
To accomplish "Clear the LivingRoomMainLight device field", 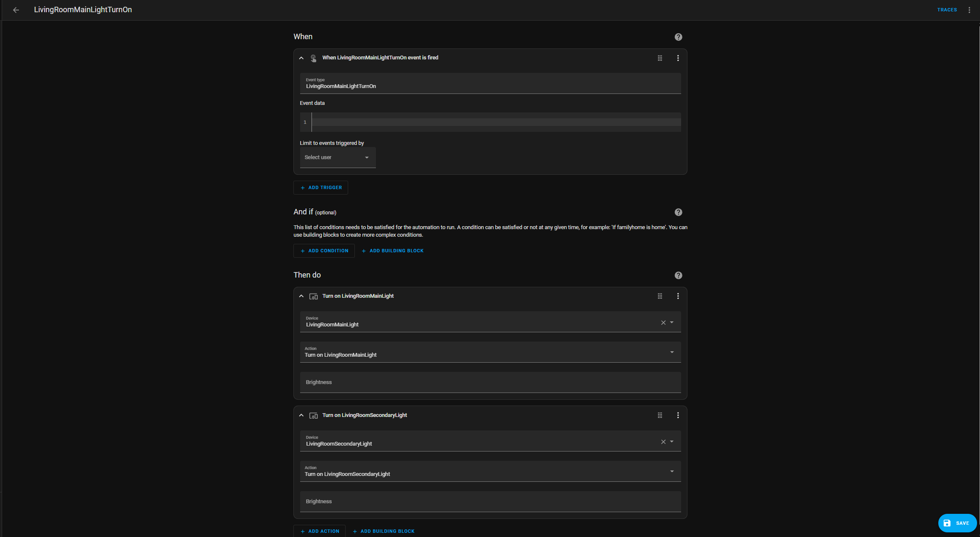I will [663, 323].
